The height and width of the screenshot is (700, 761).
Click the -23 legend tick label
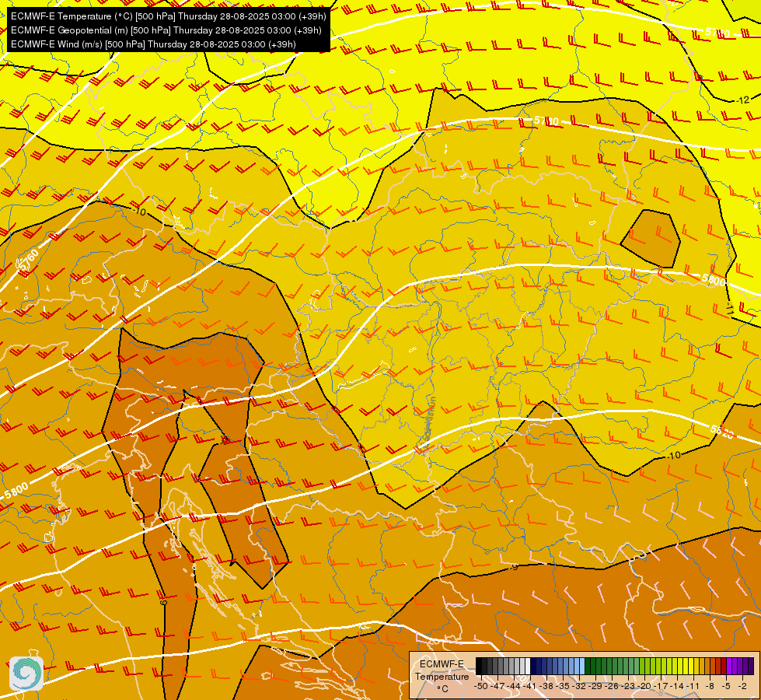pos(627,687)
